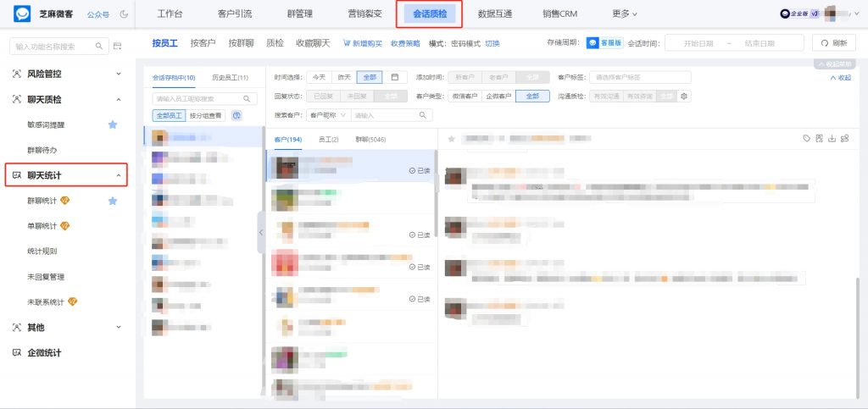
Task: Open the 更多 dropdown in top navigation
Action: (x=625, y=14)
